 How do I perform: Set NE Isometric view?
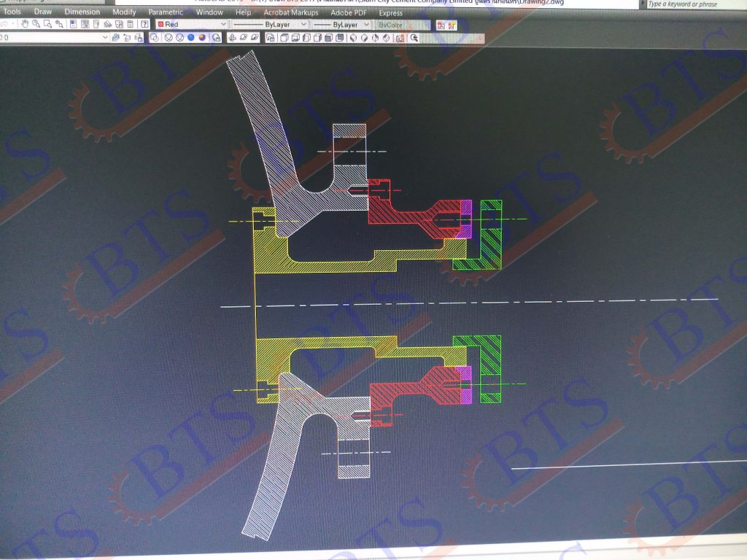[x=376, y=38]
